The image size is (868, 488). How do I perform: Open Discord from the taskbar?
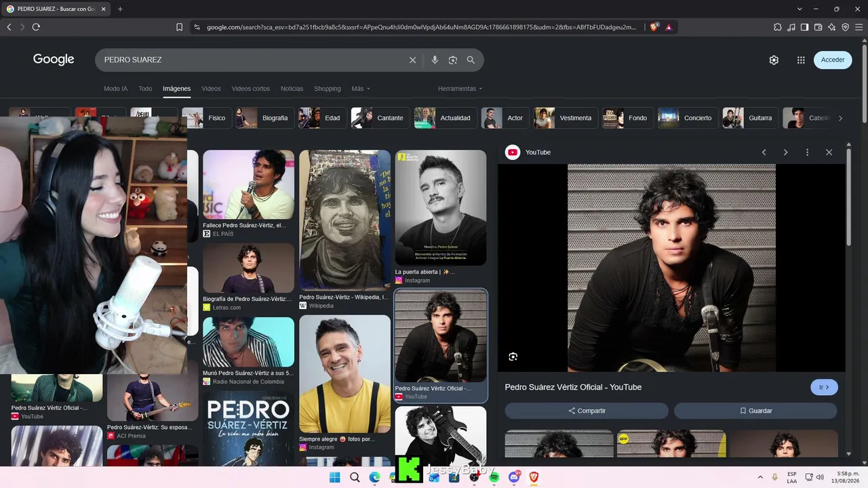point(515,477)
